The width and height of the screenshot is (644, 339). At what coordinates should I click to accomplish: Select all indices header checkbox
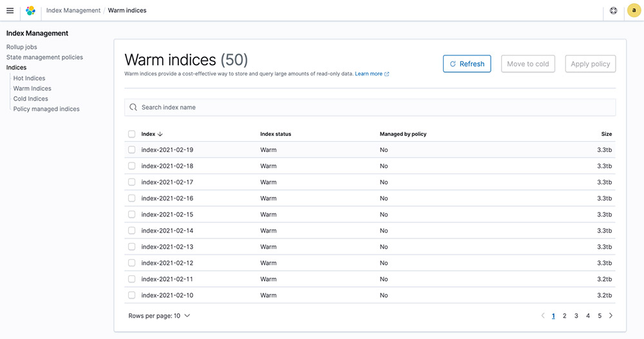tap(131, 134)
